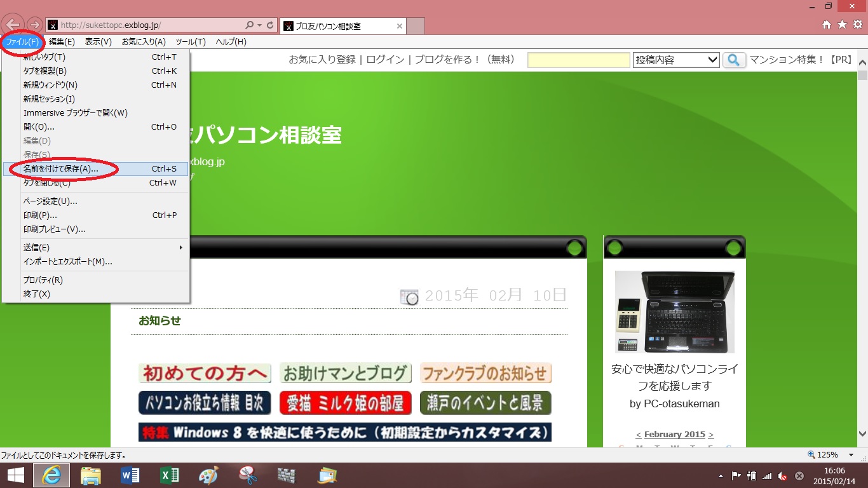868x488 pixels.
Task: Click the address bar search magnifier
Action: click(250, 25)
